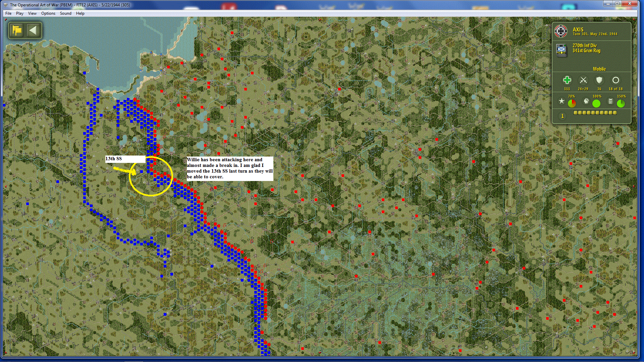Open the File menu
The width and height of the screenshot is (644, 362).
[8, 13]
